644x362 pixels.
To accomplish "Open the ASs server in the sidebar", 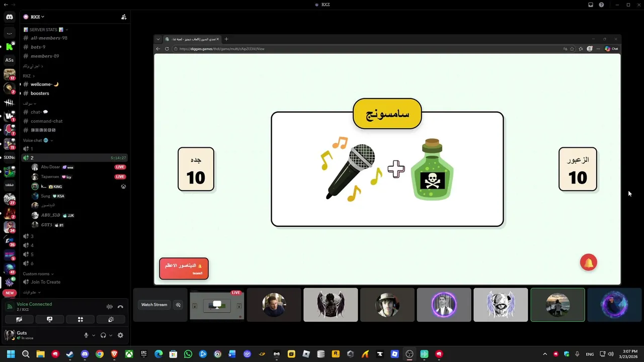I will click(x=10, y=60).
